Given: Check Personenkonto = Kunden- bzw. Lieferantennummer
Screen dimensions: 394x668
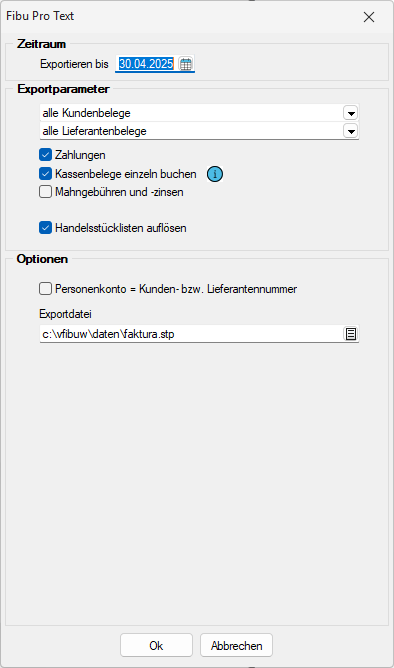Looking at the screenshot, I should click(45, 288).
